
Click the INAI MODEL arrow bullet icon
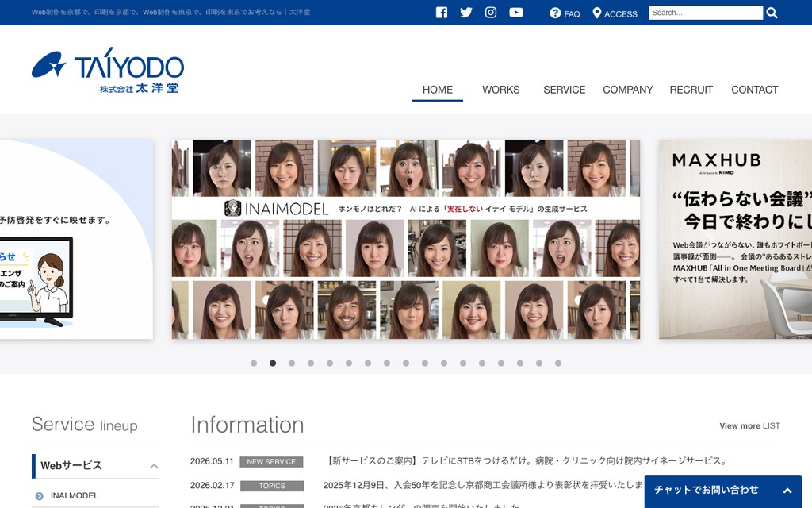tap(40, 496)
